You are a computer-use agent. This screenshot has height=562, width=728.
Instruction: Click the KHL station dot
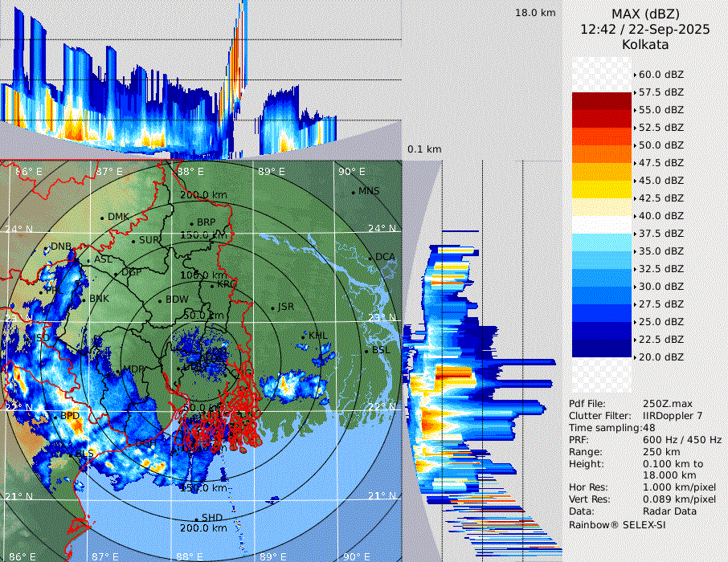303,336
